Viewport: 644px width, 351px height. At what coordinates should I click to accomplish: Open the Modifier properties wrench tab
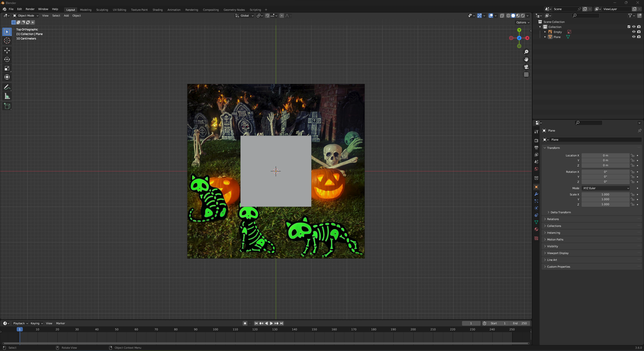pyautogui.click(x=536, y=194)
